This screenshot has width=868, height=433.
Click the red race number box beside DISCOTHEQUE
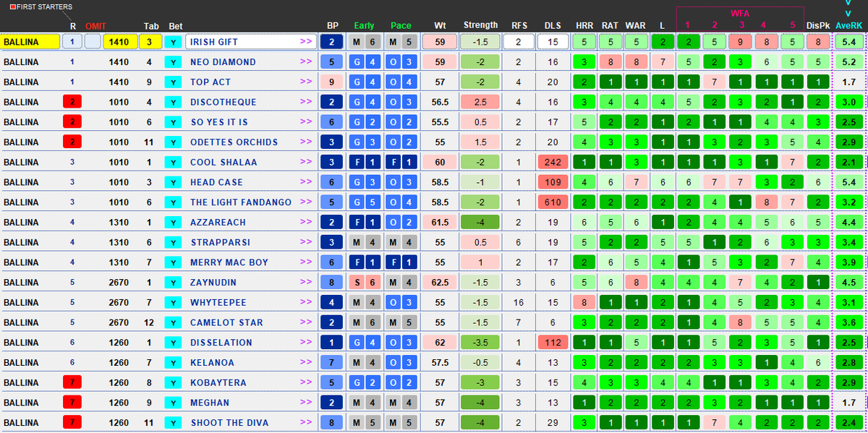(x=72, y=102)
